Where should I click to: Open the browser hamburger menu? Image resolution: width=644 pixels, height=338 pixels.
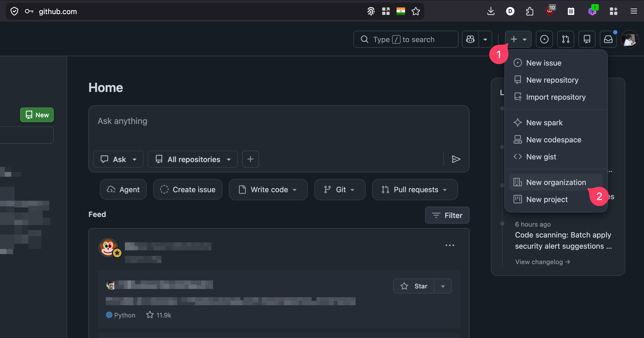634,11
